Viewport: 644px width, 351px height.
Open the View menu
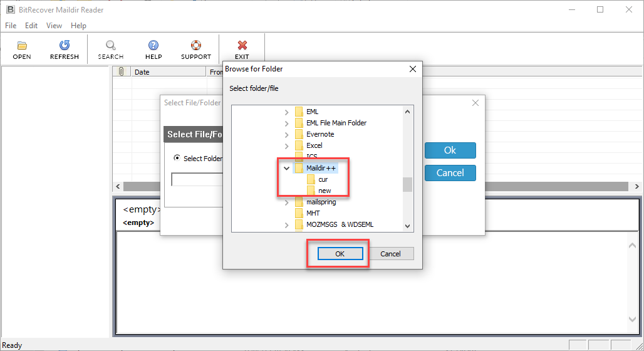tap(54, 26)
